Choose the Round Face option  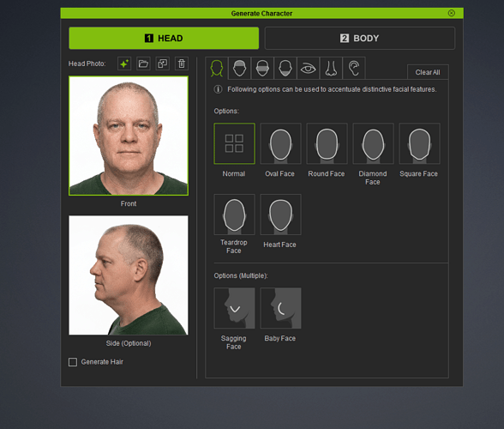coord(327,143)
